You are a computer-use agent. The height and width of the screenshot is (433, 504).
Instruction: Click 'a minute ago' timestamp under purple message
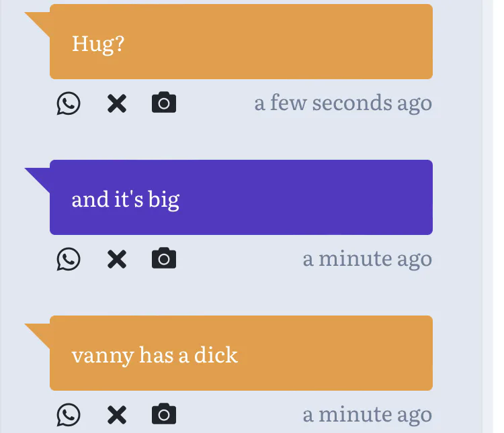coord(368,259)
